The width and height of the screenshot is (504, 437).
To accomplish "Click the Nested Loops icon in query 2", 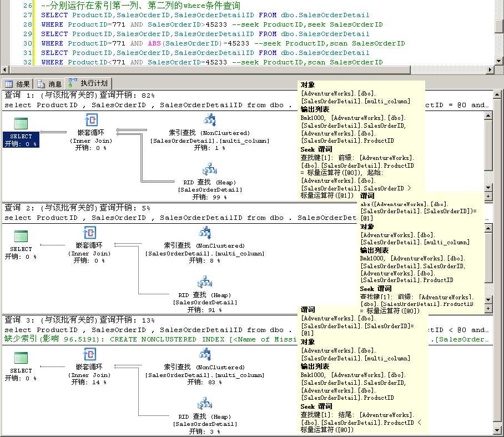I will click(90, 233).
